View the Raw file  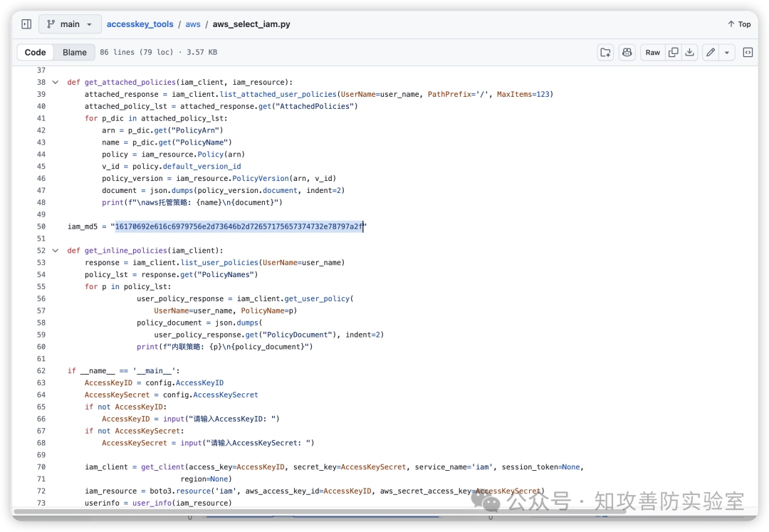click(653, 53)
